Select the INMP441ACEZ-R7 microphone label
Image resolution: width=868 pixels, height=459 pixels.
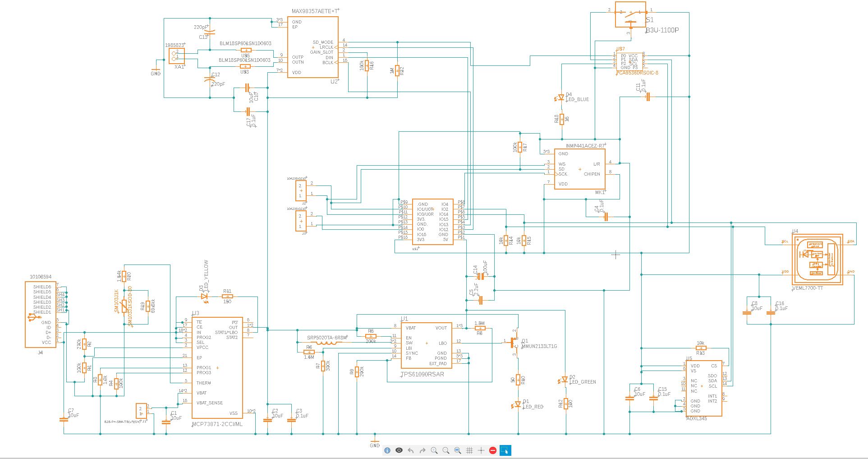tap(585, 146)
